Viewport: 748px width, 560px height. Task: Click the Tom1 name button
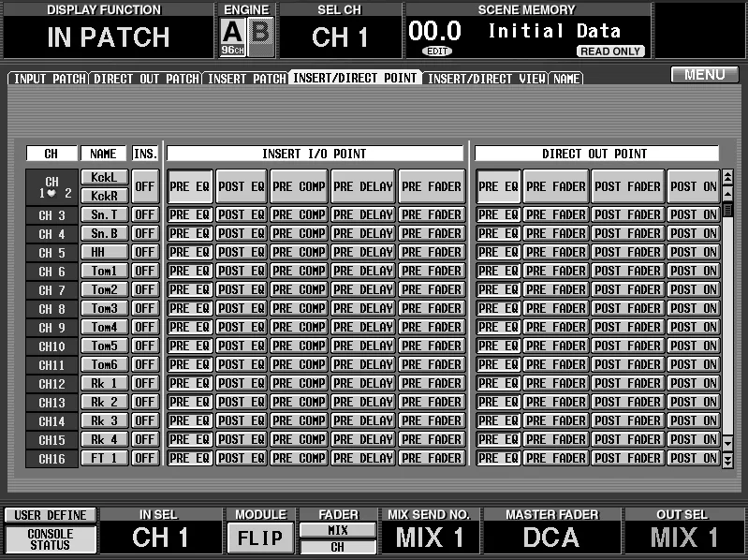tap(105, 271)
